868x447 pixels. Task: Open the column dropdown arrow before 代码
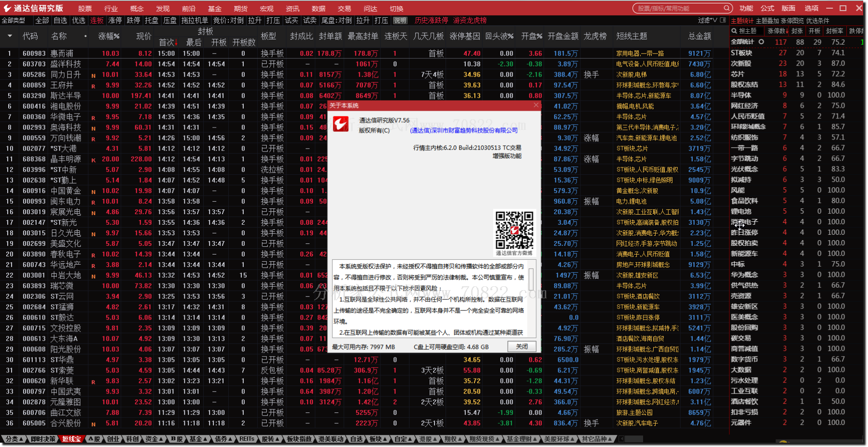tap(10, 36)
